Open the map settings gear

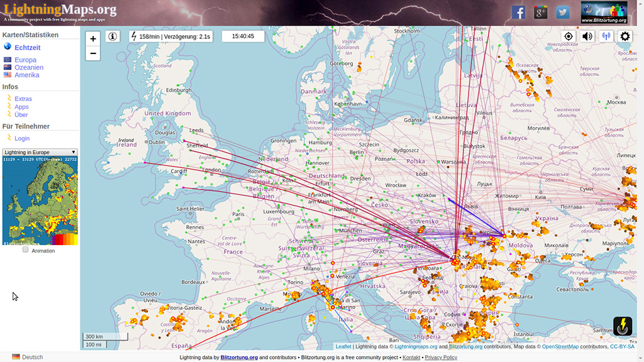coord(625,36)
